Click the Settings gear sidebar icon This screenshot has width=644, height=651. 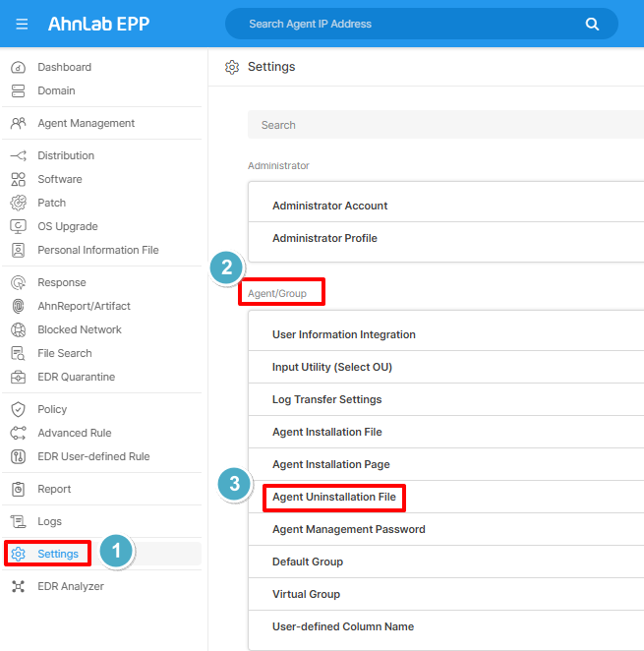pyautogui.click(x=18, y=555)
